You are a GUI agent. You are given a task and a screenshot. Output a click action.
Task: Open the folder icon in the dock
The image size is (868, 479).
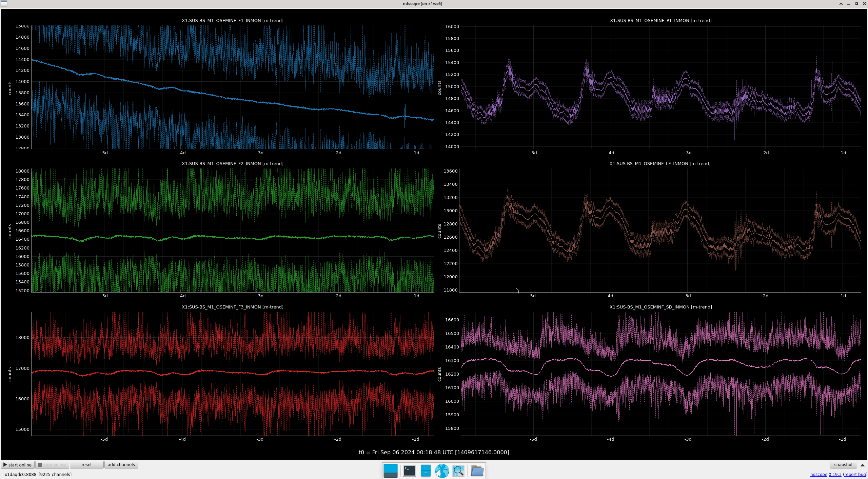477,471
